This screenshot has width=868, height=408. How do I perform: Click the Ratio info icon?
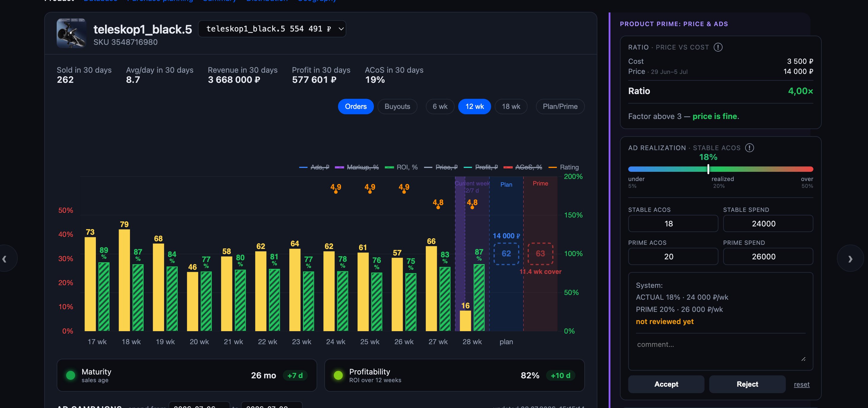718,47
